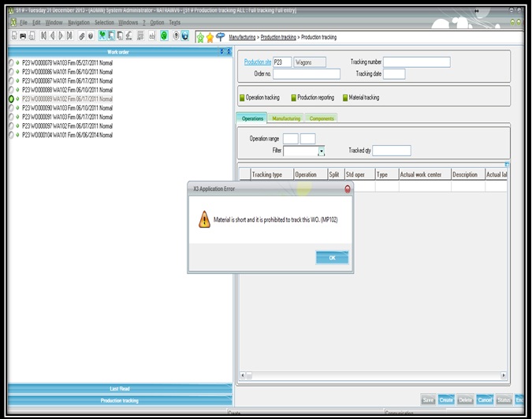Toggle the Material tracking checkbox
The width and height of the screenshot is (532, 419).
coord(344,98)
